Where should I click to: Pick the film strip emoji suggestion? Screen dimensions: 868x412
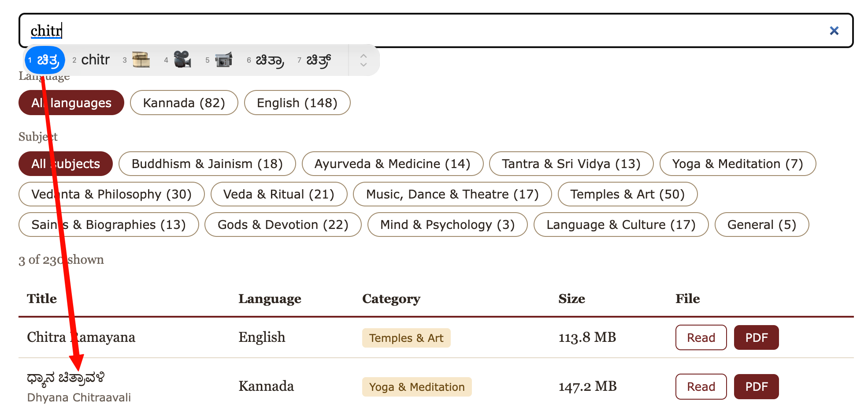pyautogui.click(x=137, y=60)
